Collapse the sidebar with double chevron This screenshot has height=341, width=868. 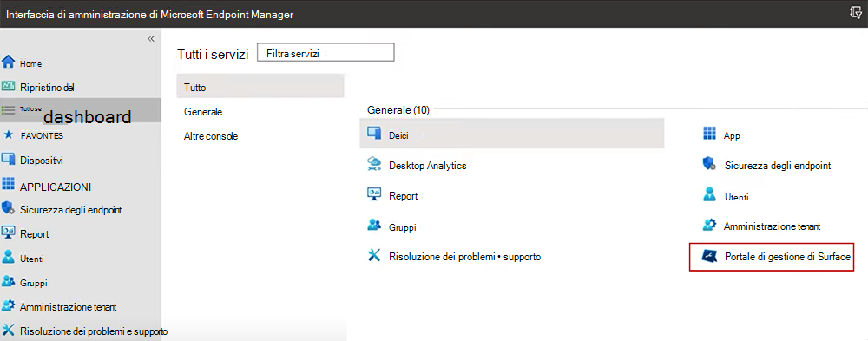150,39
